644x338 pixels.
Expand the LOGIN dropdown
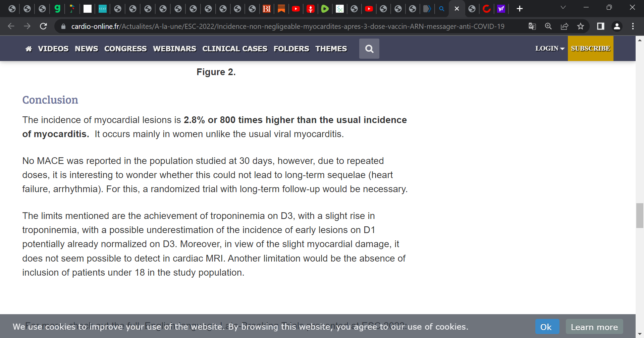tap(550, 49)
